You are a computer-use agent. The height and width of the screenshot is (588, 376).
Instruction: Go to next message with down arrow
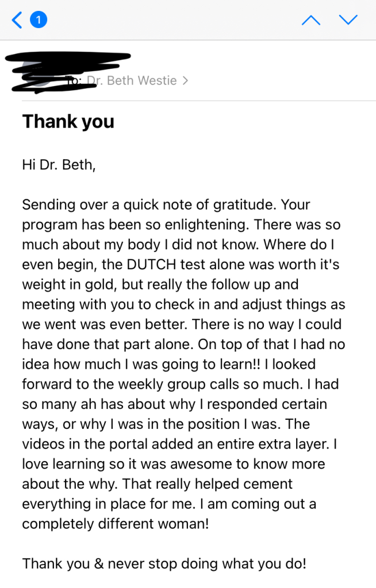(x=348, y=20)
